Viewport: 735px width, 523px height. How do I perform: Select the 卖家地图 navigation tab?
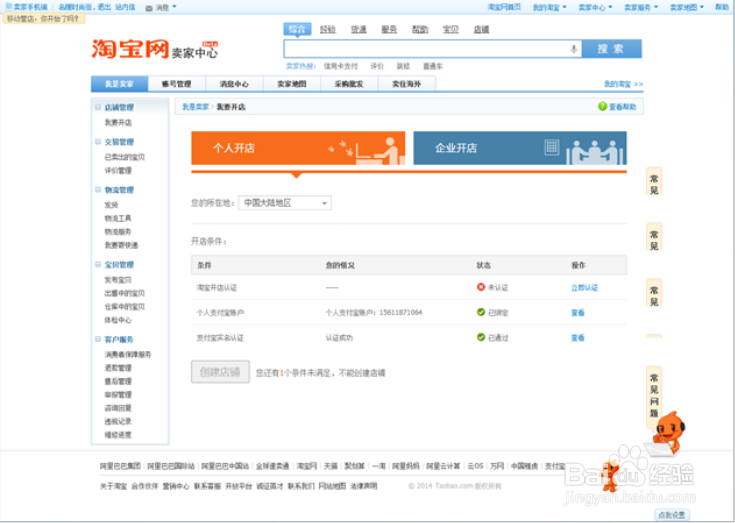(x=292, y=84)
